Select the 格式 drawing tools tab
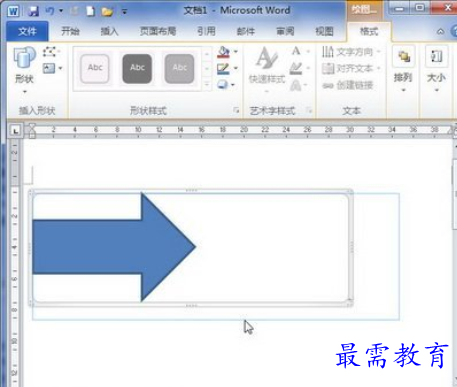457x387 pixels. click(x=369, y=31)
